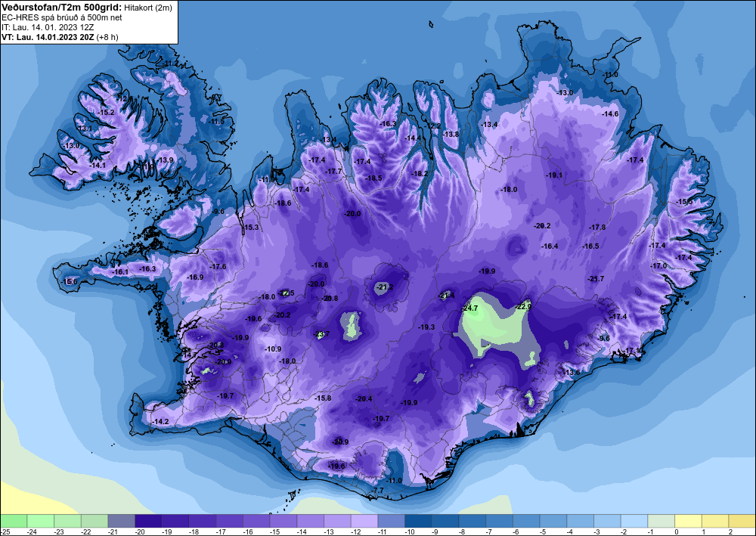Click the -13.9 temperature label
The height and width of the screenshot is (536, 756).
pos(165,160)
